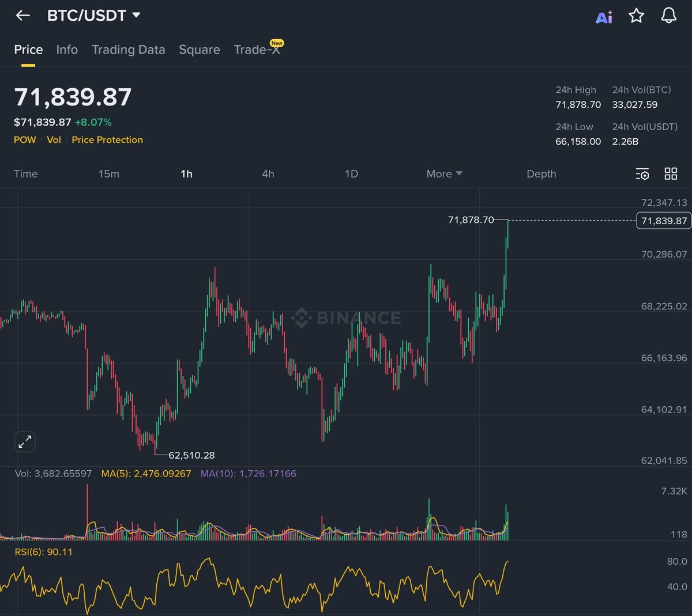Tap the MA(10) volume indicator label

[249, 473]
